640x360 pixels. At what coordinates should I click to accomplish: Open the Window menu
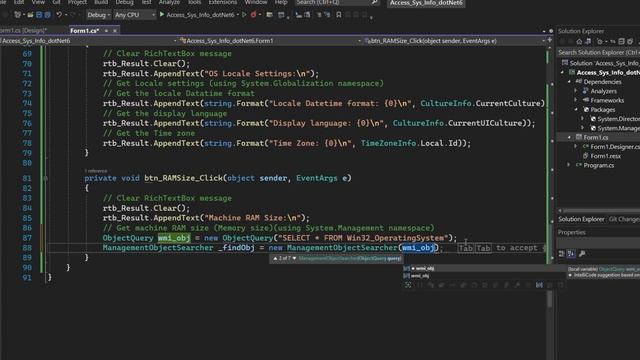pos(256,2)
